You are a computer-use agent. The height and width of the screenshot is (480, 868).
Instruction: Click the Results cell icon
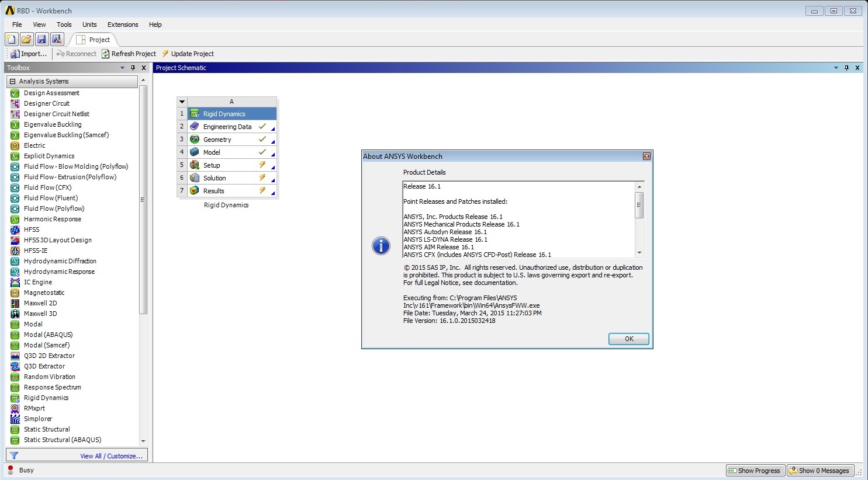195,191
